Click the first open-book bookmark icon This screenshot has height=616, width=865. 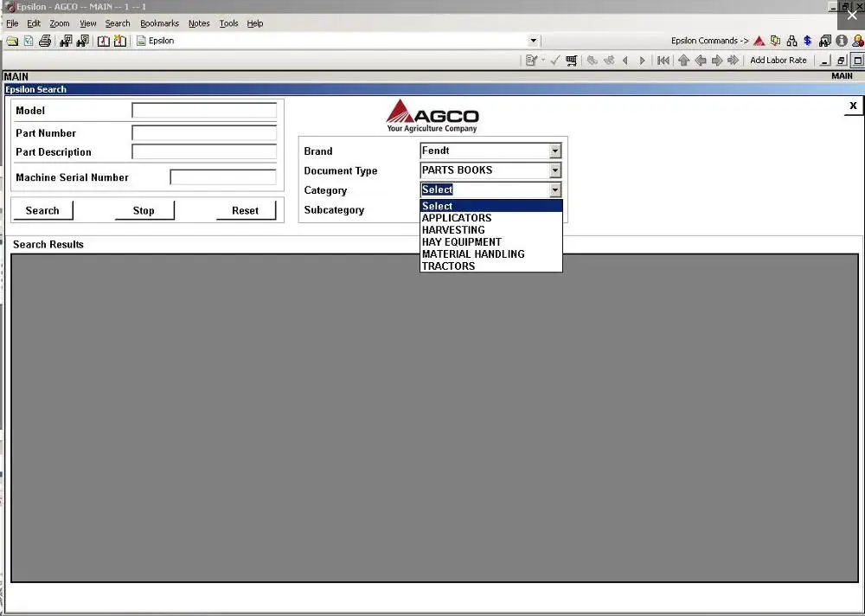coord(103,41)
